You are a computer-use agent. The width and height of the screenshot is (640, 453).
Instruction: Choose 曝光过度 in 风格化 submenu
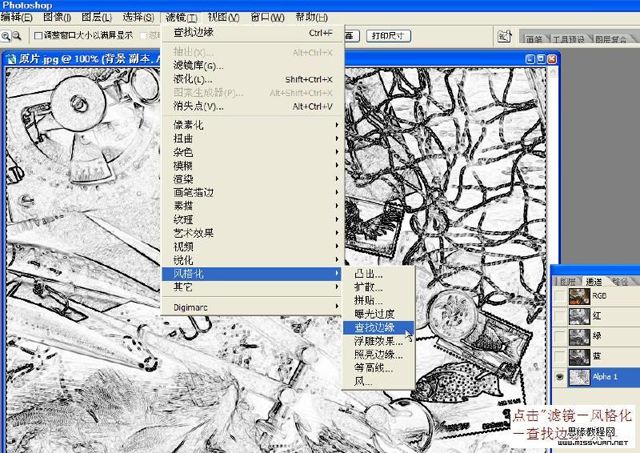(x=379, y=314)
